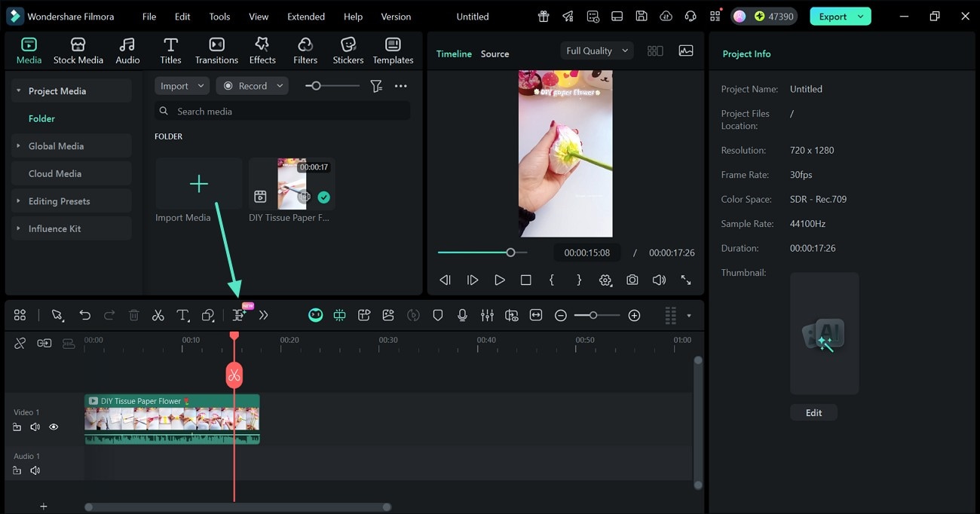Open the Effects panel
The image size is (980, 514).
262,50
